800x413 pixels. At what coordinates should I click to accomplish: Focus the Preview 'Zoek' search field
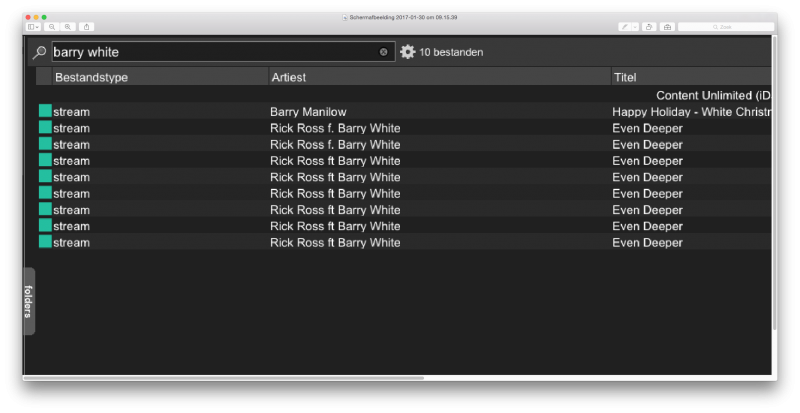(726, 27)
